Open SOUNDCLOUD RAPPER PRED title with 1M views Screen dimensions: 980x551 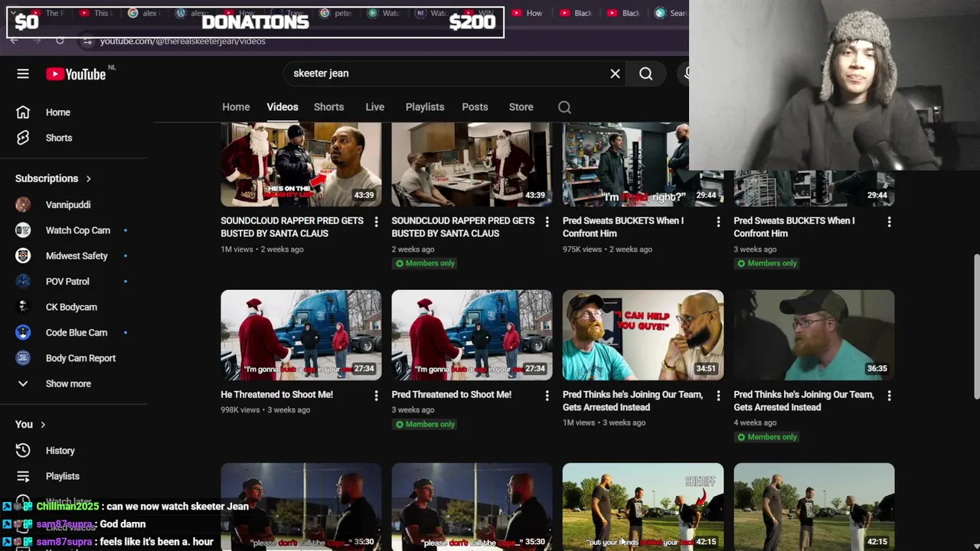(292, 227)
